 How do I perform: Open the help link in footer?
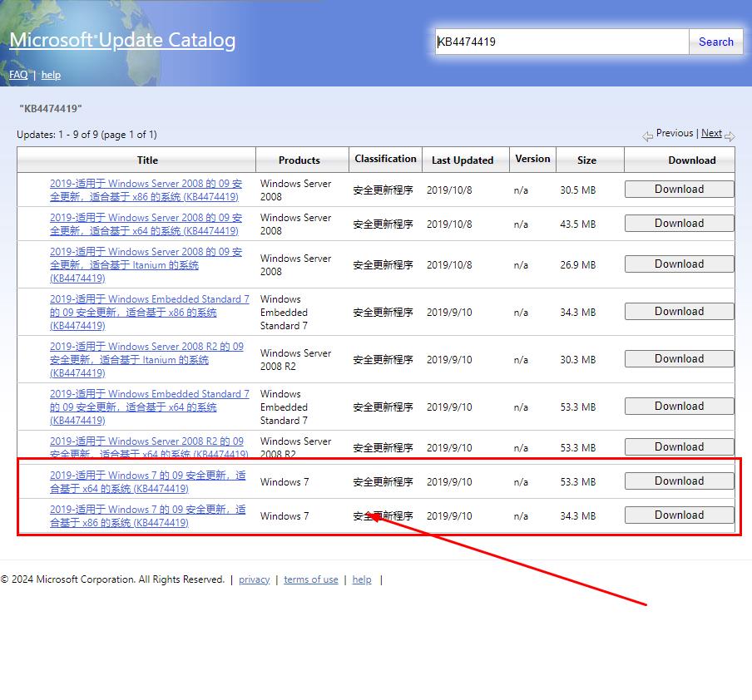coord(362,579)
